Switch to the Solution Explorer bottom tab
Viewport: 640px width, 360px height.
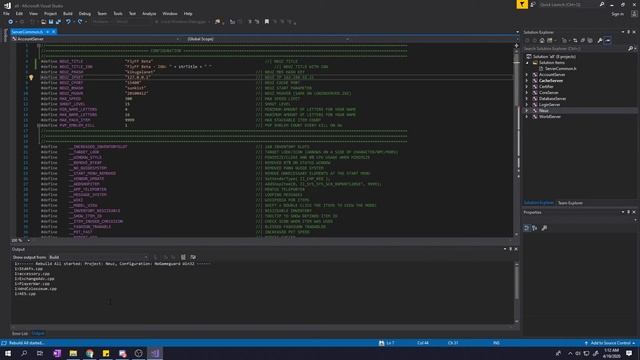coord(538,203)
